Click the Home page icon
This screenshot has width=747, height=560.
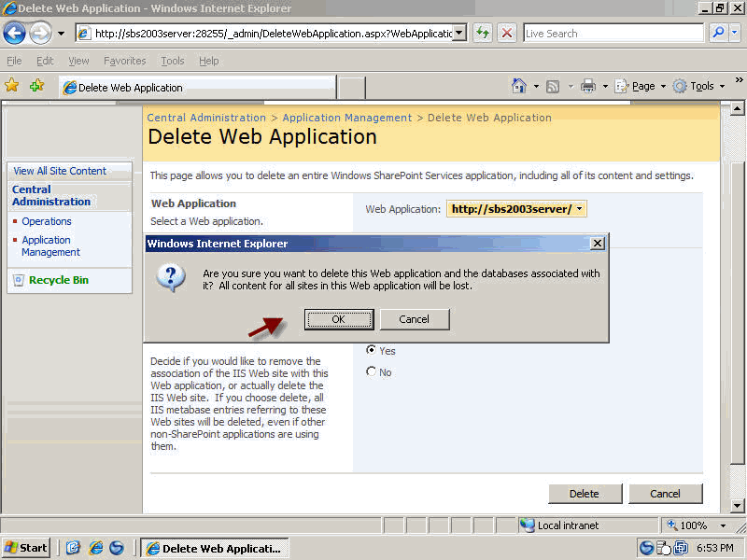[519, 86]
